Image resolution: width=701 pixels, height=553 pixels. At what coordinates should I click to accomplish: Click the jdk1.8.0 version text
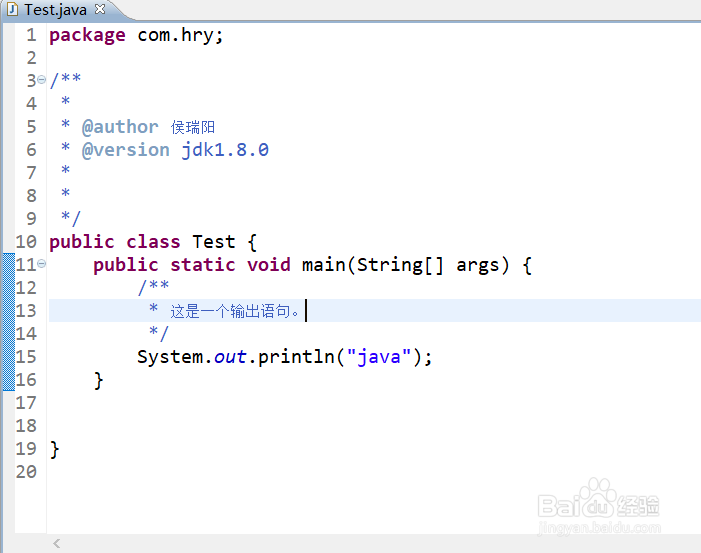[x=225, y=150]
